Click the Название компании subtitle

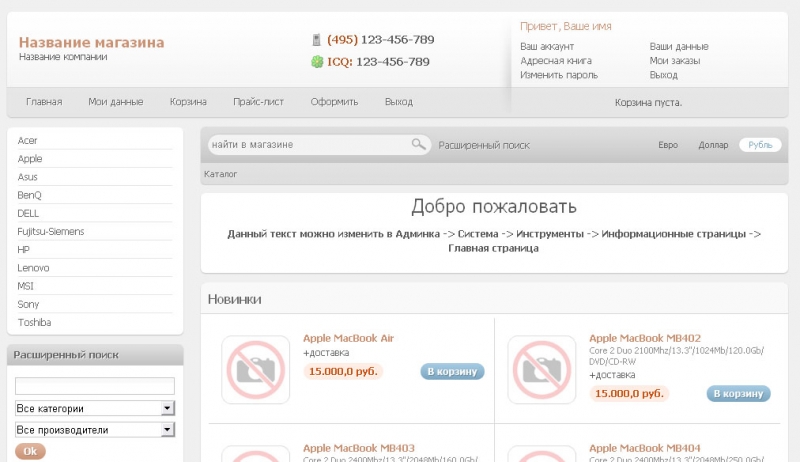63,57
